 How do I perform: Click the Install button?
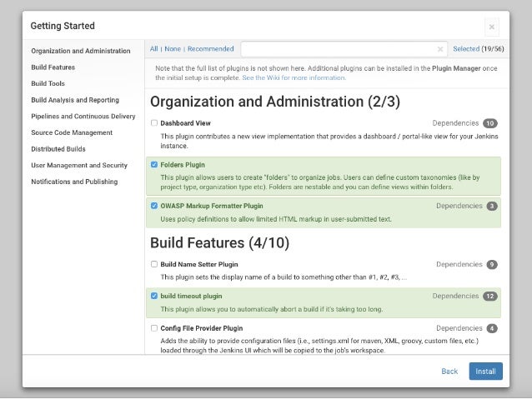point(485,372)
